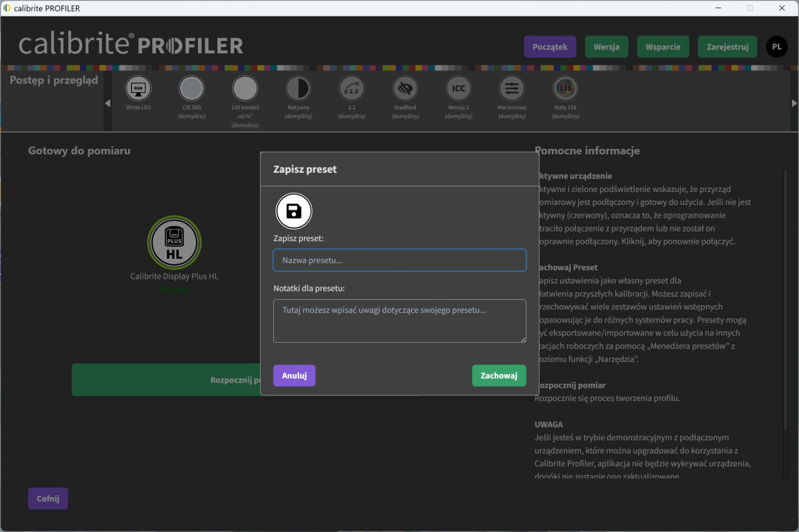
Task: Open the Zarejestruj menu item
Action: 727,47
